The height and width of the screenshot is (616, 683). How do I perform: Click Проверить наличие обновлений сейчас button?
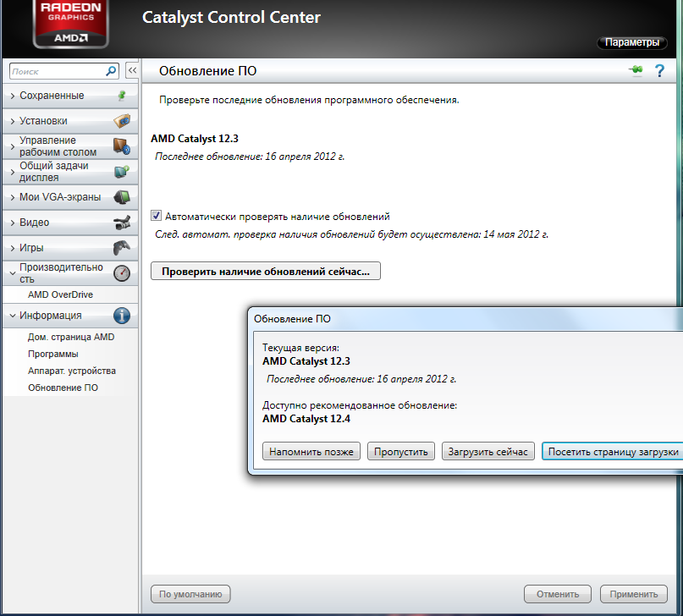pos(266,272)
